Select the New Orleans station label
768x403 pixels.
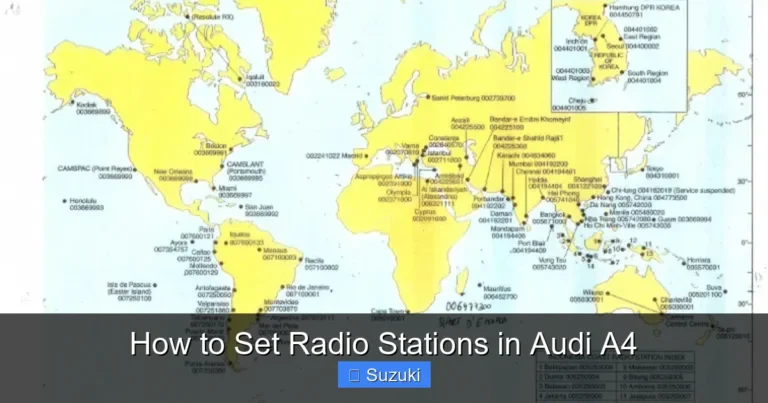[173, 175]
